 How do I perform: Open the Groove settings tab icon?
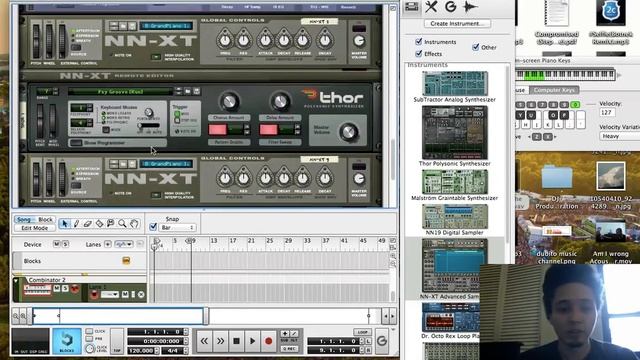click(451, 7)
